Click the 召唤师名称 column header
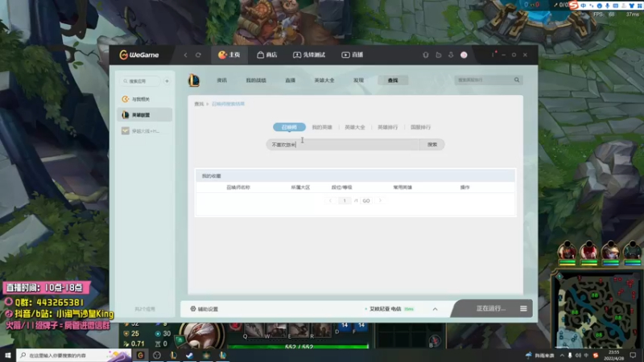This screenshot has height=362, width=644. pos(238,187)
